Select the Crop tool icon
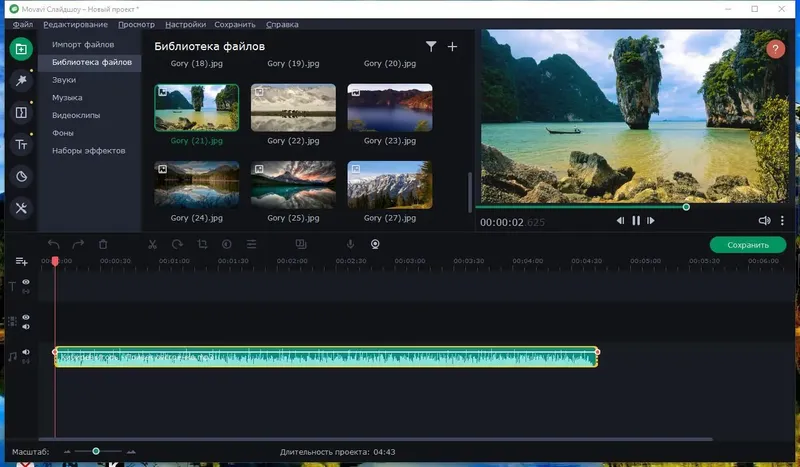Image resolution: width=800 pixels, height=467 pixels. click(203, 244)
